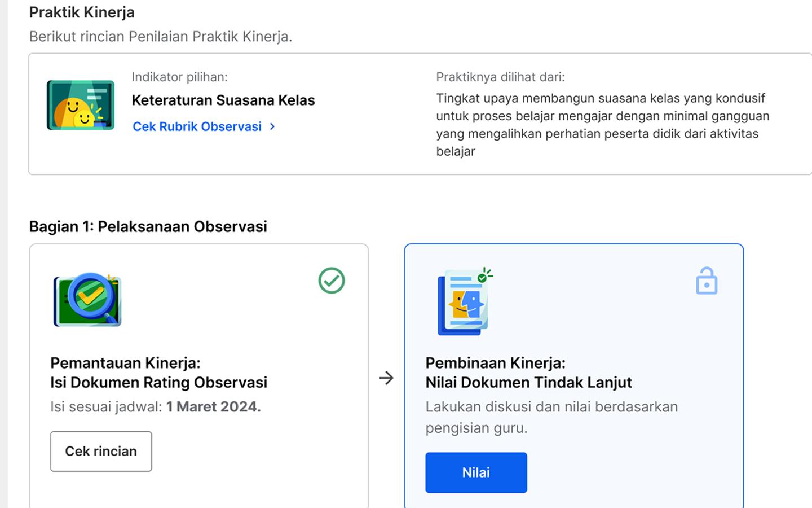Click the Praktiknya dilihat dari label

pyautogui.click(x=500, y=77)
